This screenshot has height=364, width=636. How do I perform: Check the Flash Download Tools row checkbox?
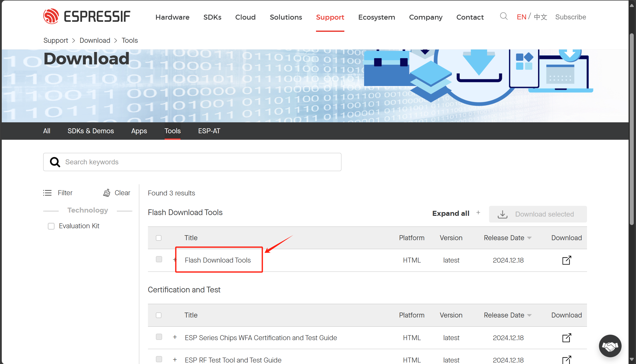tap(159, 259)
